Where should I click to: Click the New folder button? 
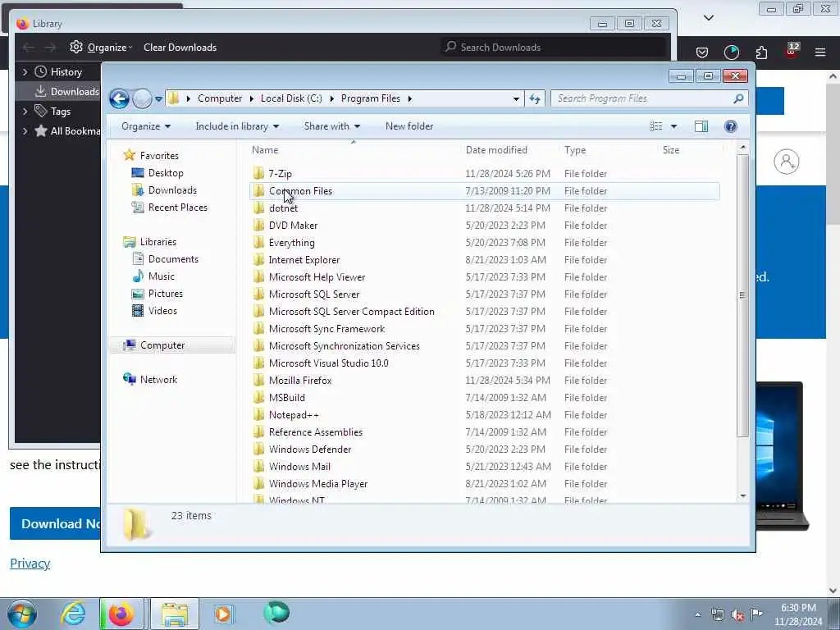(x=409, y=126)
